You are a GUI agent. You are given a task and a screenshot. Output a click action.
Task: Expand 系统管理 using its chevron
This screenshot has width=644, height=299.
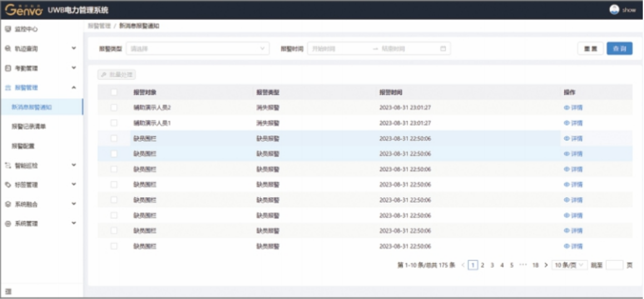(74, 223)
